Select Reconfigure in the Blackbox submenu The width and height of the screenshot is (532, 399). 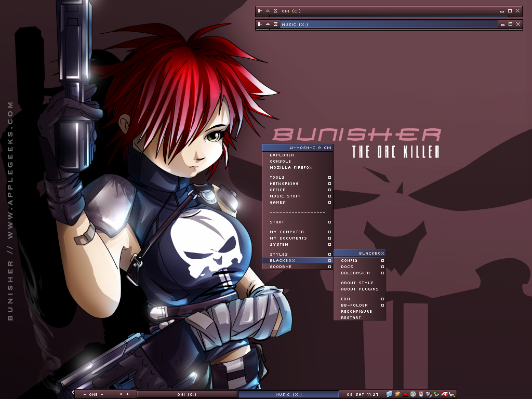coord(360,312)
